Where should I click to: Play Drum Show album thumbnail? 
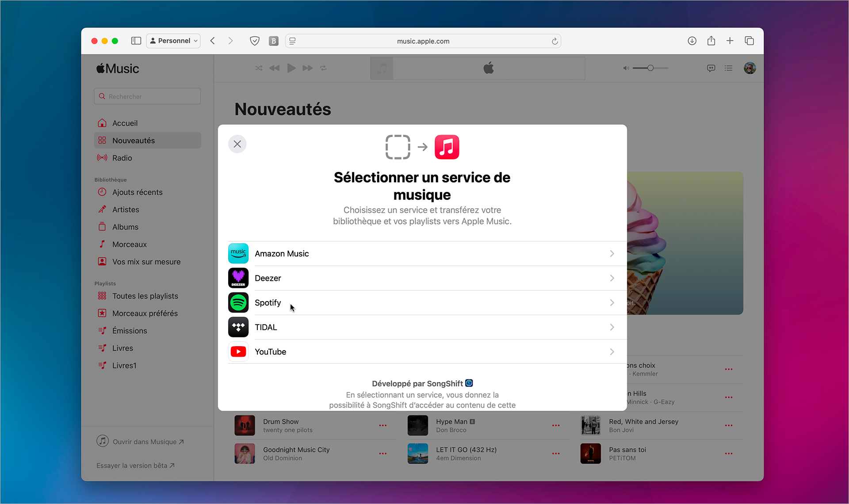pos(245,426)
